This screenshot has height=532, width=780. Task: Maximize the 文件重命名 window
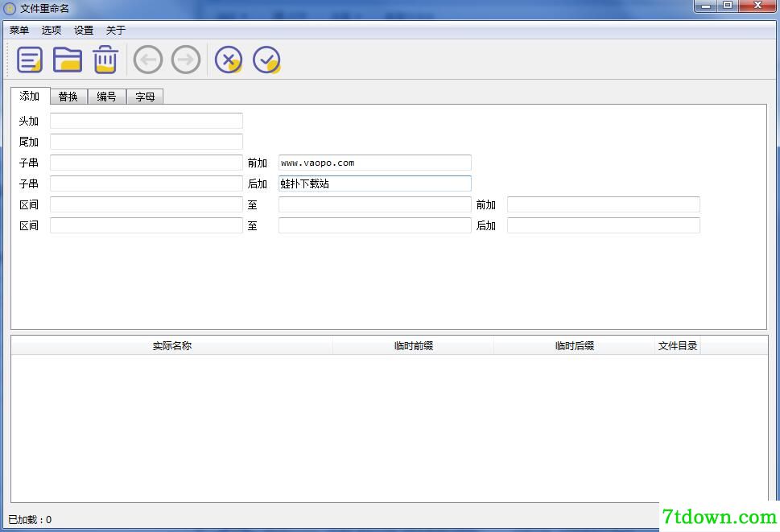(727, 6)
